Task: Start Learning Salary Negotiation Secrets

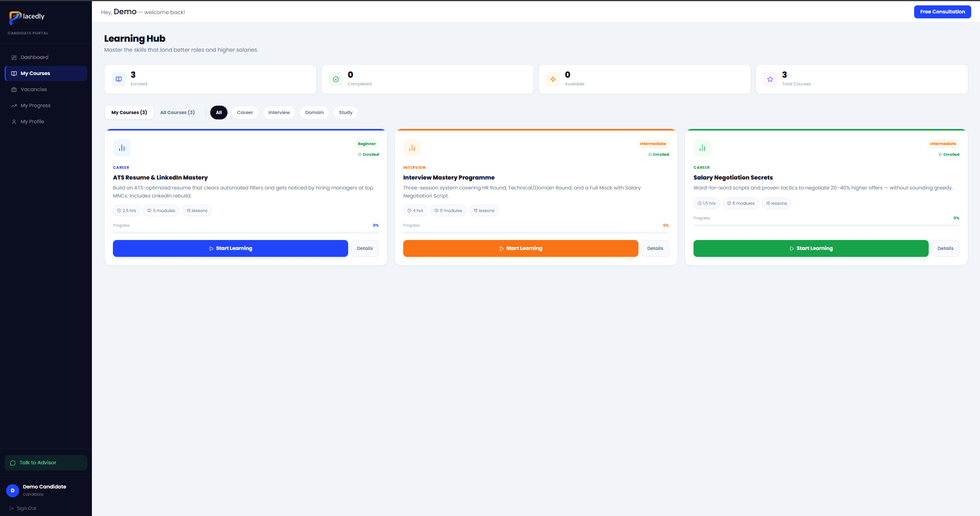Action: 811,248
